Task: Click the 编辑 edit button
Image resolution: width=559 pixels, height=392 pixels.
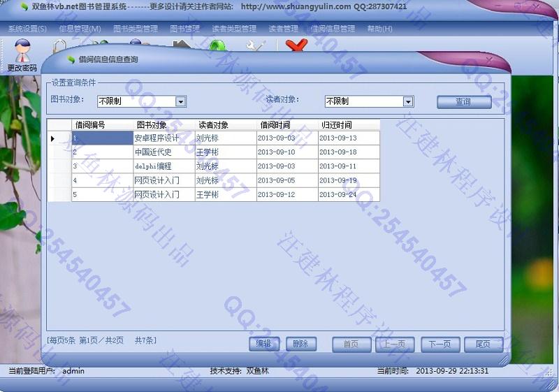Action: click(264, 344)
